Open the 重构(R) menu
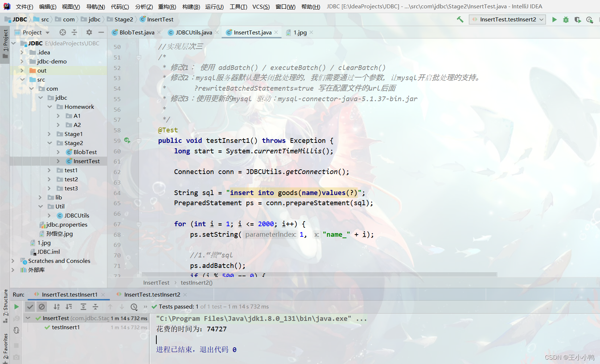 click(x=167, y=7)
